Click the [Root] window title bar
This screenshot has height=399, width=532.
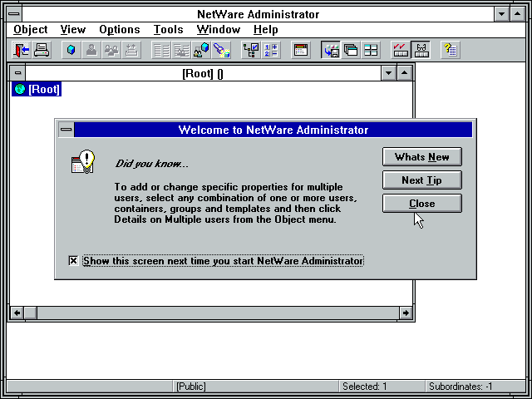[x=203, y=73]
